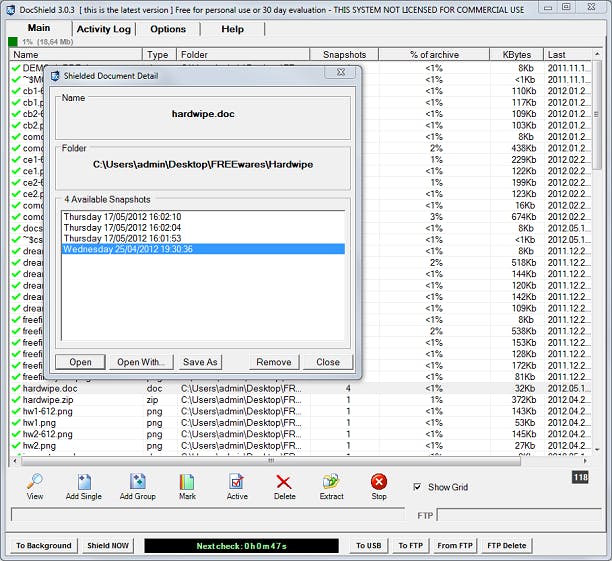Click green checkmark next to hw1-612.png
Viewport: 612px width, 561px height.
tap(16, 411)
